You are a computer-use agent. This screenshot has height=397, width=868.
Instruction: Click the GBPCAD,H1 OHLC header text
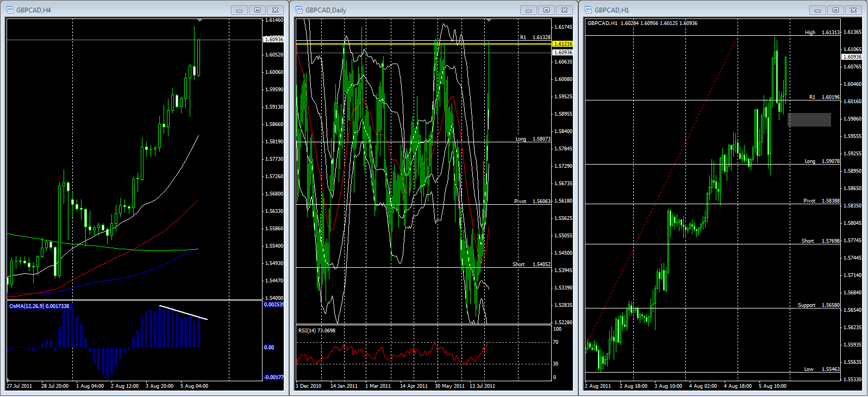642,23
